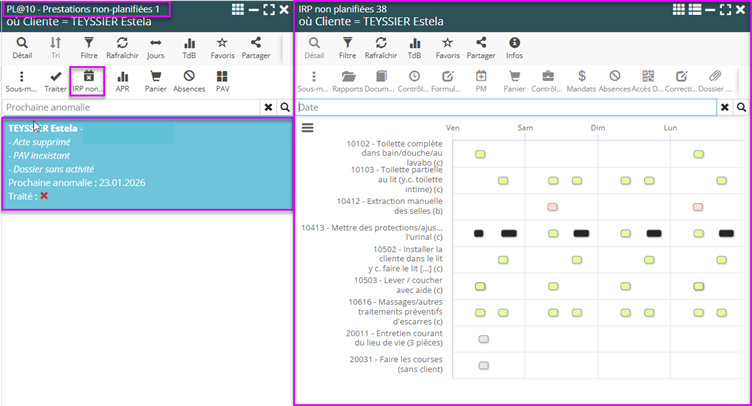Image resolution: width=752 pixels, height=406 pixels.
Task: Open IRP non-planifiées from left toolbar
Action: tap(88, 81)
